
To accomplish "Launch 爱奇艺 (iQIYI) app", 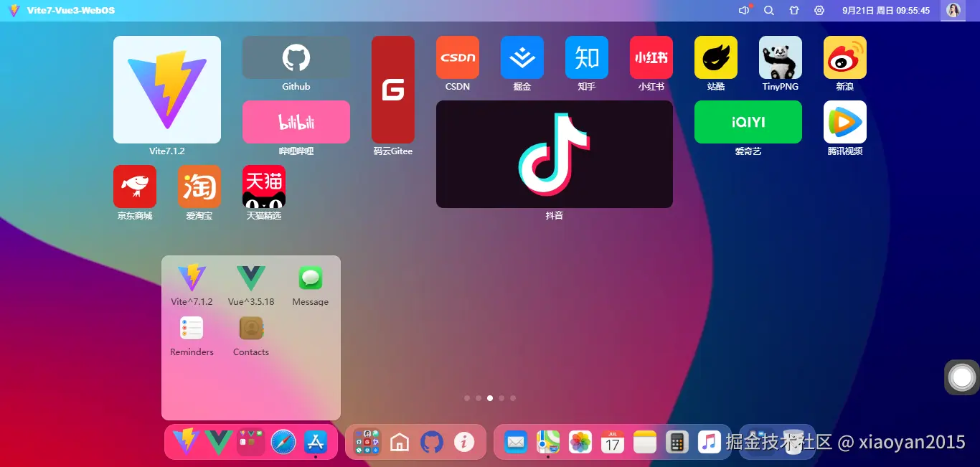I will click(748, 122).
